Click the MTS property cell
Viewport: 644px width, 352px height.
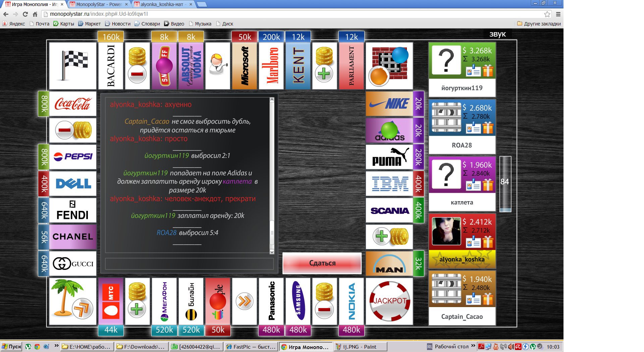[111, 301]
